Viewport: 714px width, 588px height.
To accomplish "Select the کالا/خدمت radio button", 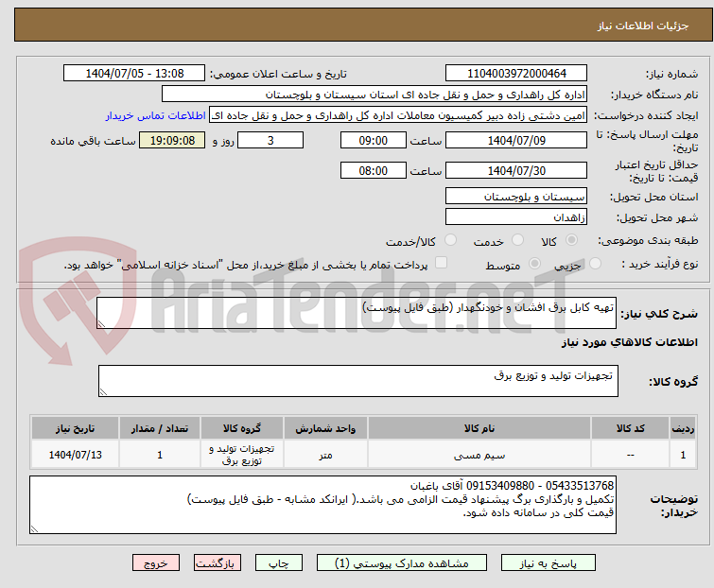I will pos(450,239).
